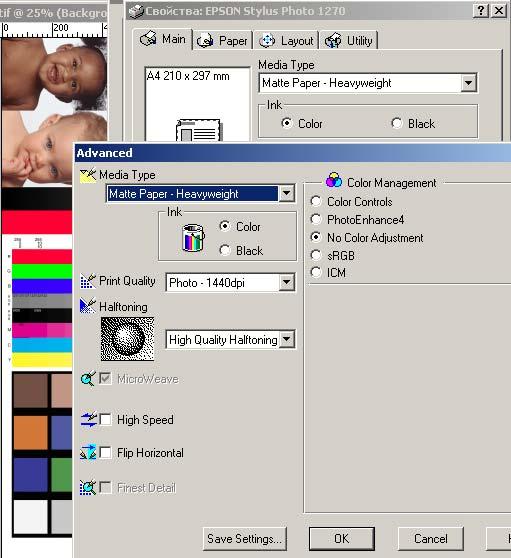The height and width of the screenshot is (558, 511).
Task: Click the Color Management heading
Action: [x=391, y=183]
